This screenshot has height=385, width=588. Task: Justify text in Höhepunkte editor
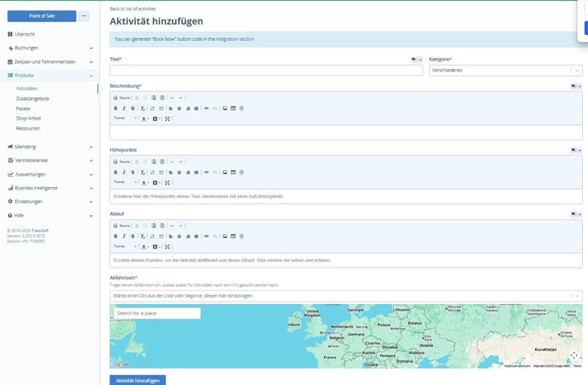click(x=197, y=172)
